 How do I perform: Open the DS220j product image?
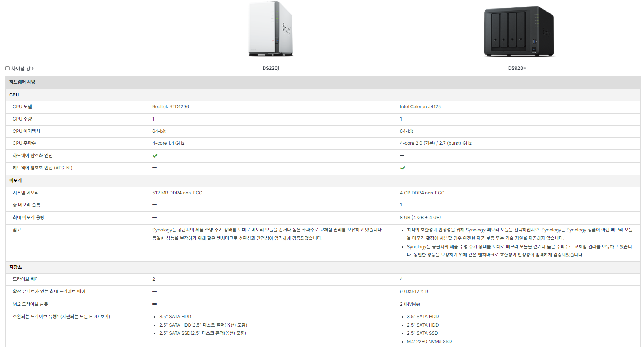pyautogui.click(x=270, y=29)
